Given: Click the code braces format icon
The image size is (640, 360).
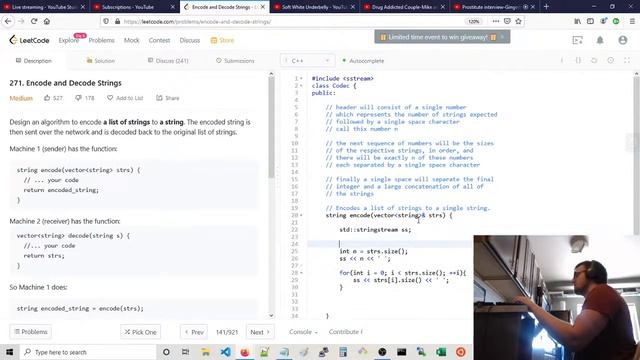Looking at the screenshot, I should (x=578, y=60).
